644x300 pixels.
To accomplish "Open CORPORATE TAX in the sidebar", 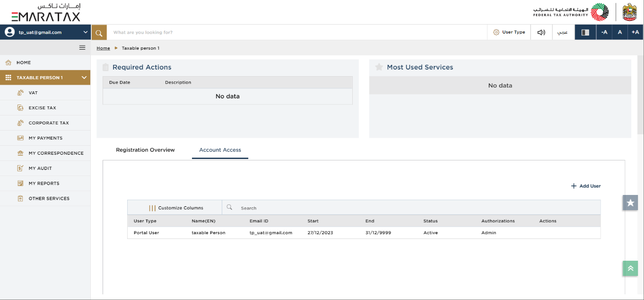I will 45,123.
